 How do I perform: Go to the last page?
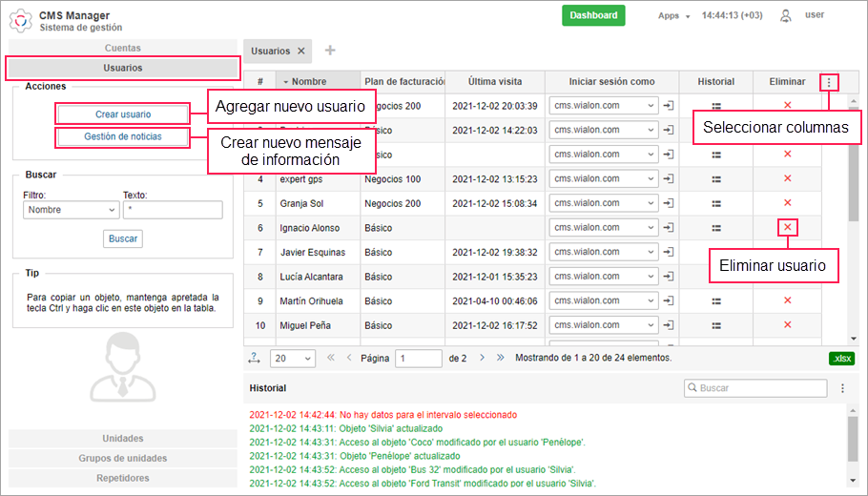click(501, 358)
